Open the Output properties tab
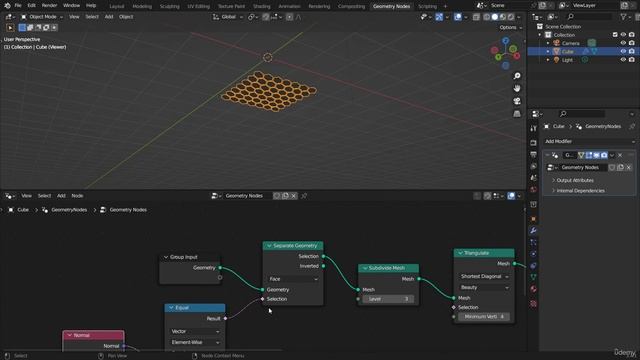 tap(533, 155)
